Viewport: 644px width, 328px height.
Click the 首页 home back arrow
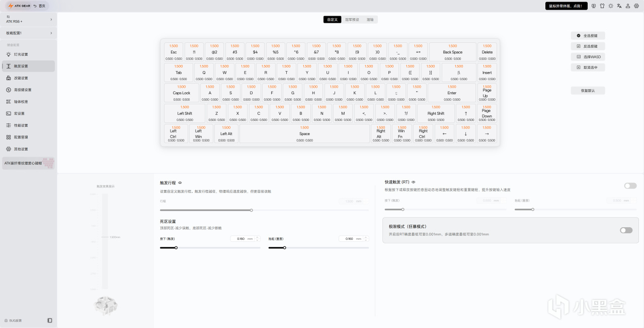[x=35, y=6]
